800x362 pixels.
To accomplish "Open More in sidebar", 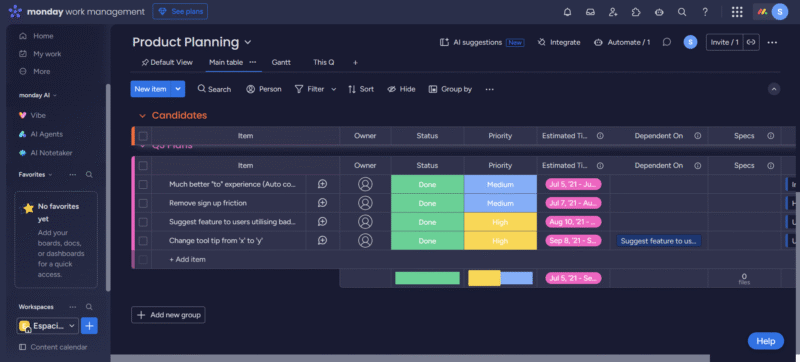I will pos(36,71).
